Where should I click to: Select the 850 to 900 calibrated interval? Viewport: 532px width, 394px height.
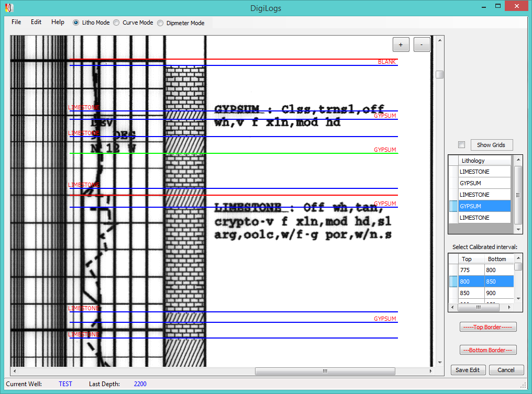point(482,292)
